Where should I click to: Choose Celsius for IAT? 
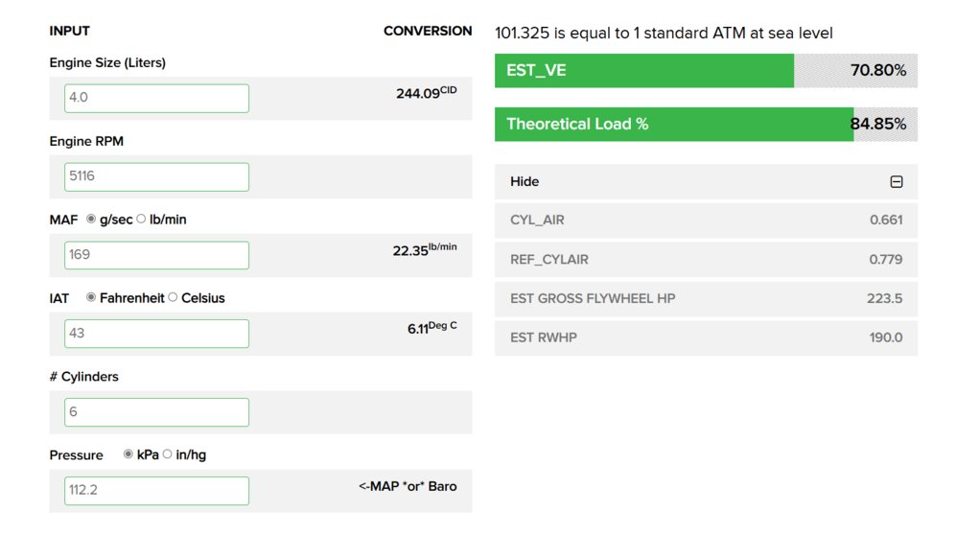(x=174, y=297)
